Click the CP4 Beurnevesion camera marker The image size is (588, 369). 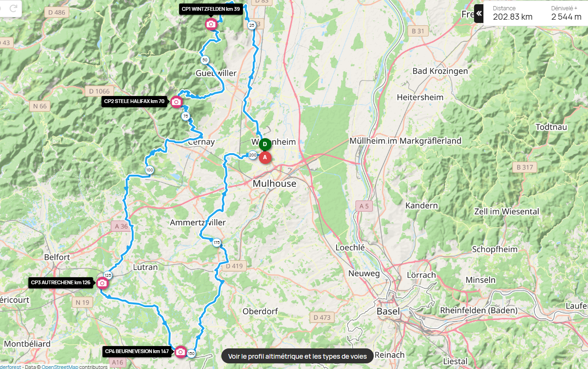(x=181, y=352)
